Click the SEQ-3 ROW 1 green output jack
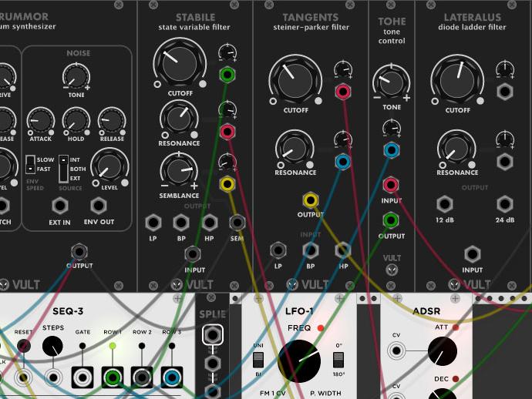This screenshot has height=399, width=532. point(113,377)
